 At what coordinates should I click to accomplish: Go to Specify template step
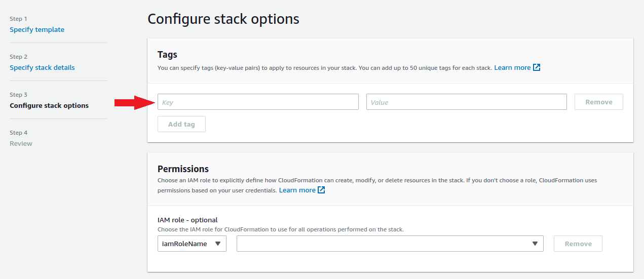click(37, 29)
